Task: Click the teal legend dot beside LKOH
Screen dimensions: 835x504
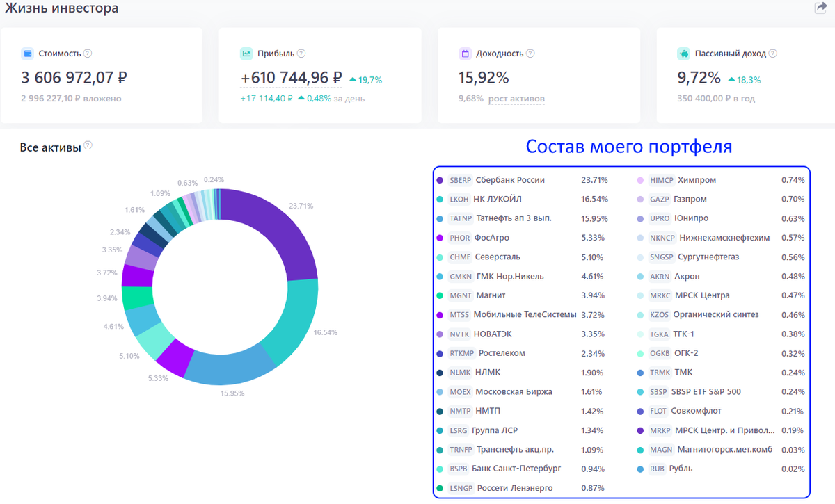Action: tap(439, 200)
